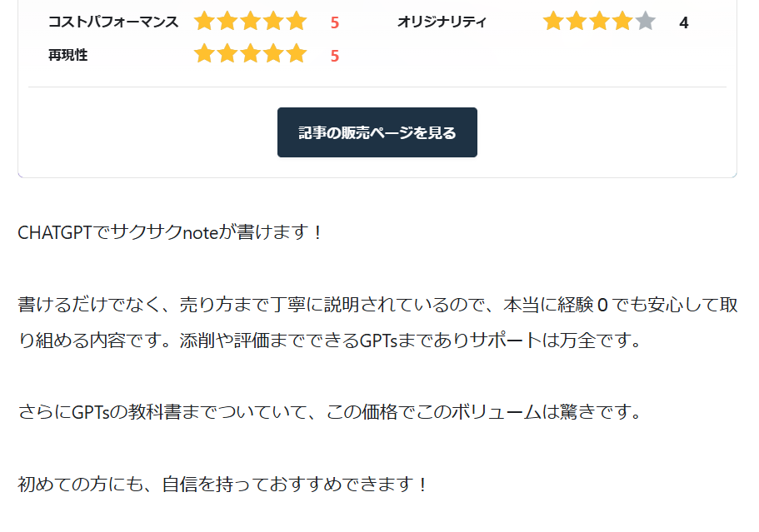Click the third star of オリジナリティ rating

pyautogui.click(x=599, y=22)
